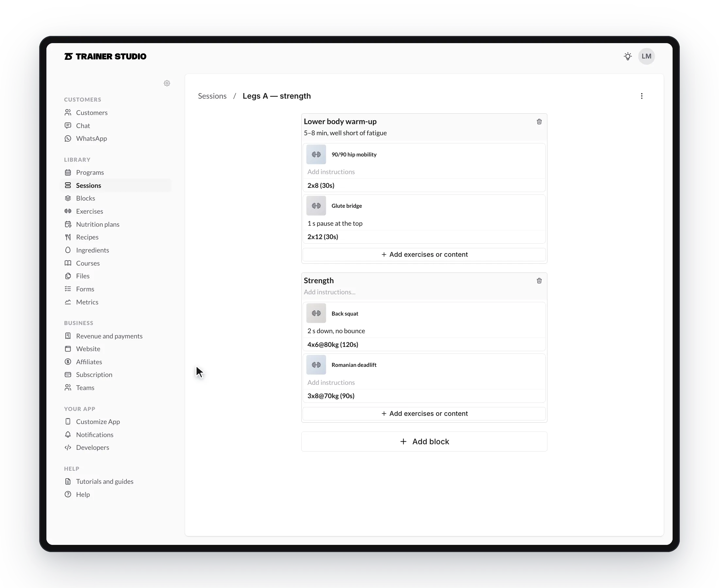Delete the Strength block with trash icon

(x=539, y=281)
